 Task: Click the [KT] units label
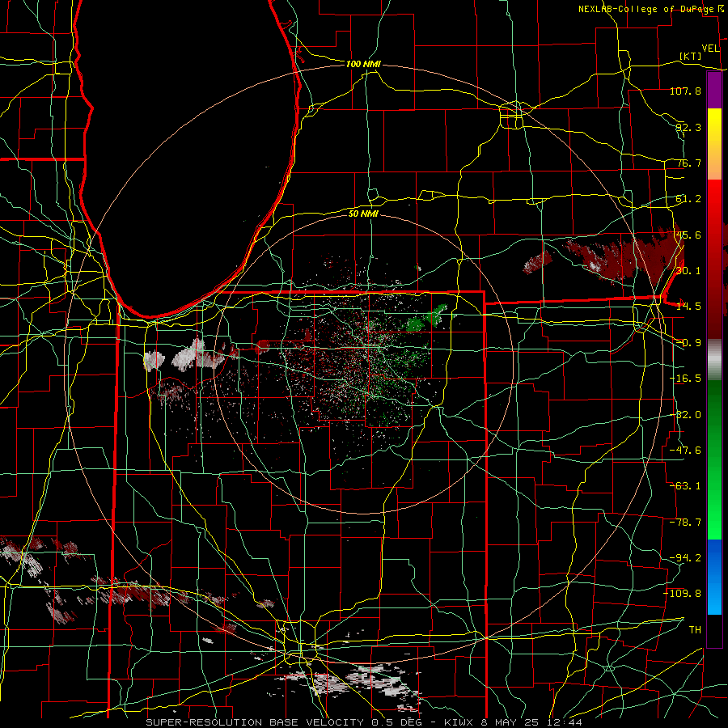click(691, 56)
